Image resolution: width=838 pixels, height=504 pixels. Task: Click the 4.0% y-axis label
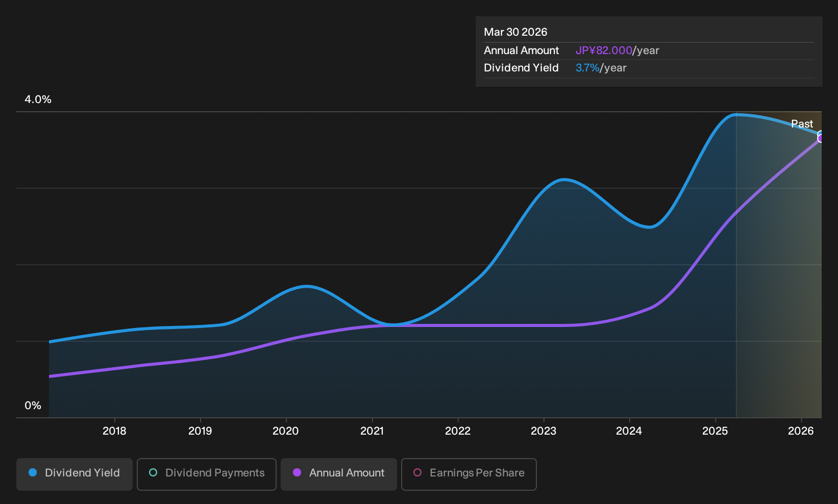[38, 99]
